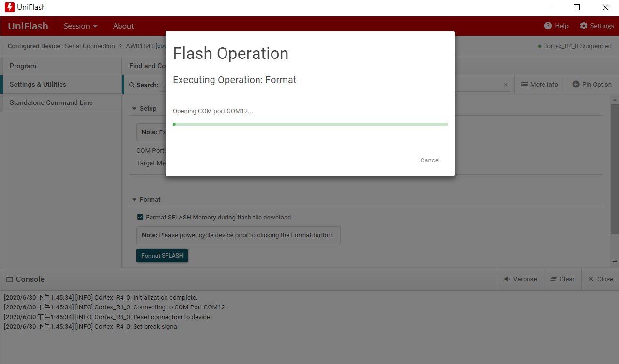619x364 pixels.
Task: Cancel the Flash Operation dialog
Action: [430, 160]
